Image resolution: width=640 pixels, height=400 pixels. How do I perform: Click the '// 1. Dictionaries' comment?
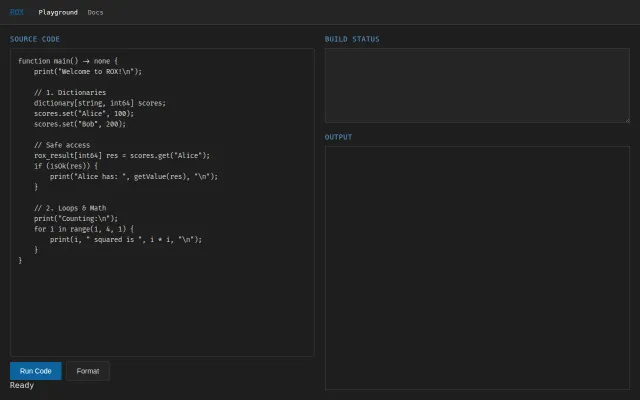tap(70, 93)
